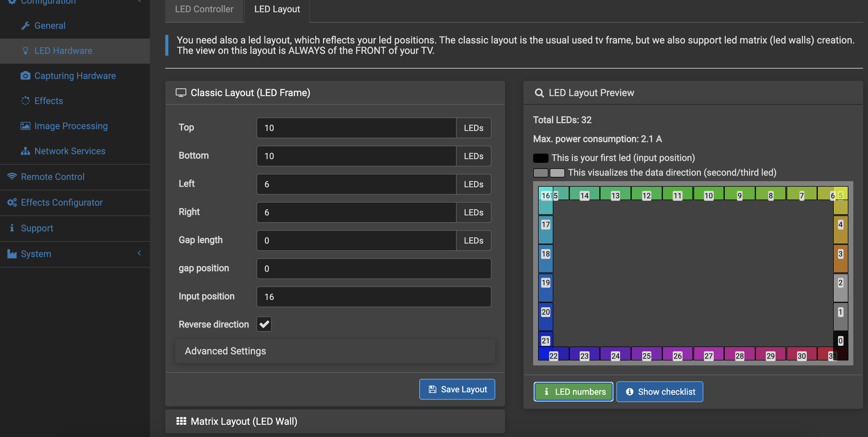Click the Gap length input field
This screenshot has width=868, height=437.
[356, 241]
